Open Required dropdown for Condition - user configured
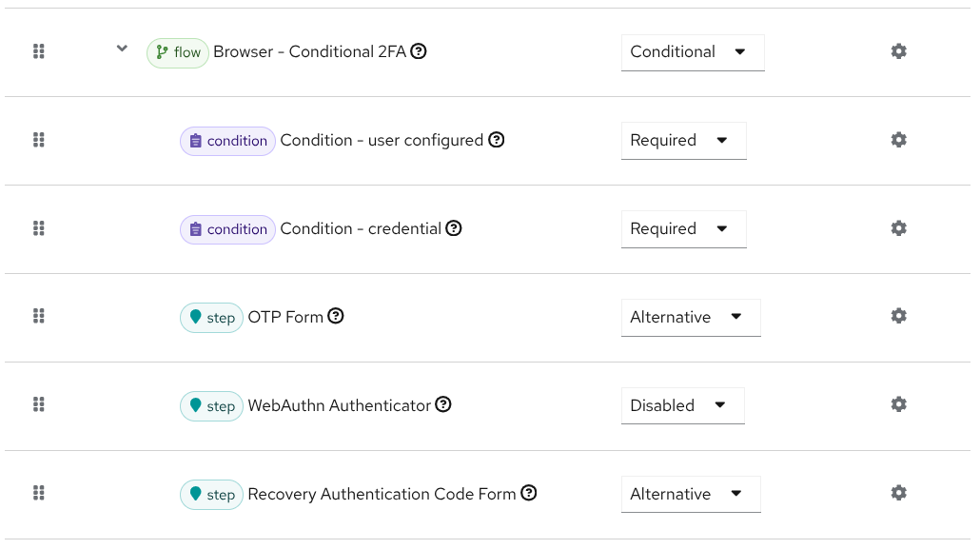Viewport: 980px width, 549px height. click(684, 140)
